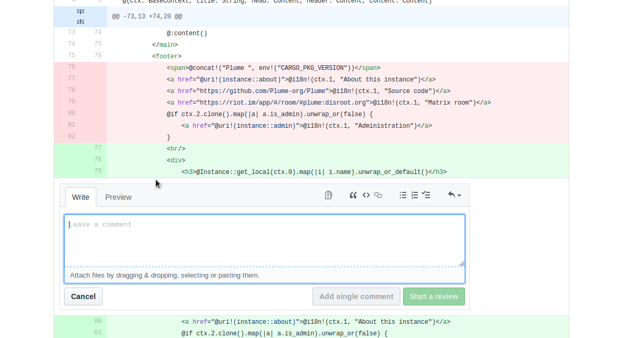Open the saved replies dropdown

tap(455, 195)
